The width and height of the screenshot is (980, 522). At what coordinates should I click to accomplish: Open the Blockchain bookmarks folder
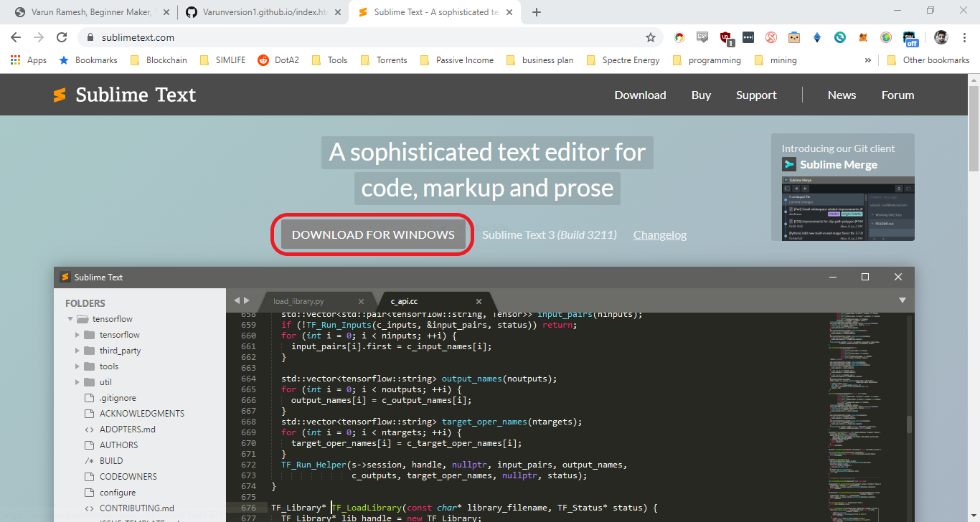(x=159, y=60)
